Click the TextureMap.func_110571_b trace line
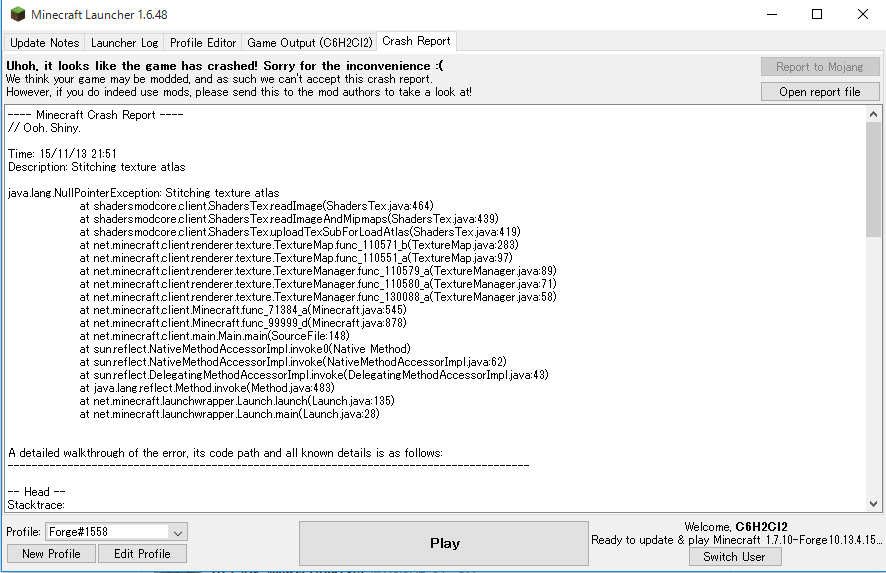The image size is (886, 573). (x=299, y=245)
